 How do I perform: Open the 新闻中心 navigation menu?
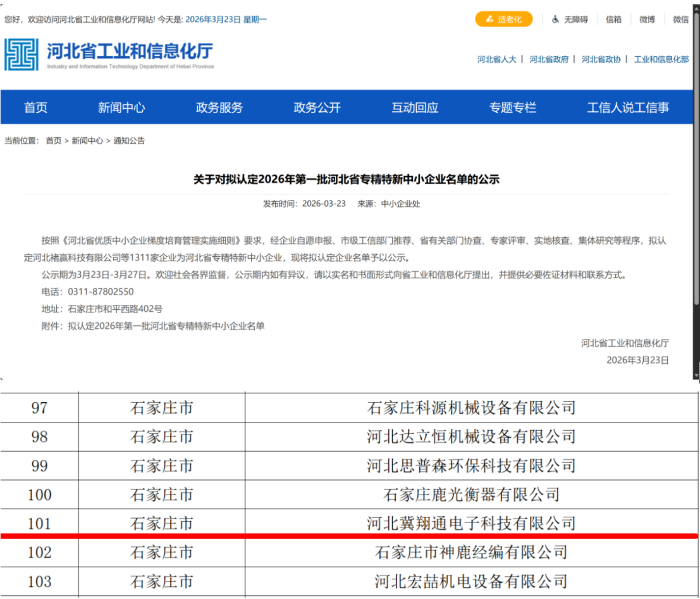pyautogui.click(x=121, y=108)
